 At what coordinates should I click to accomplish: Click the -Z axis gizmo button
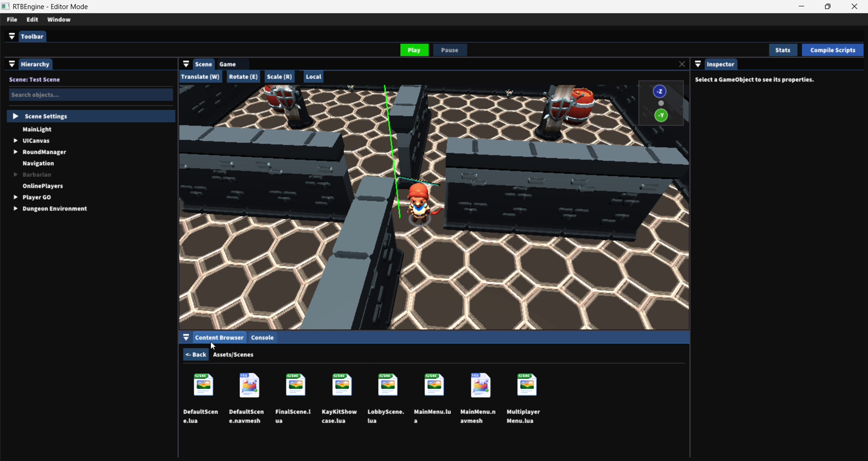pyautogui.click(x=660, y=91)
